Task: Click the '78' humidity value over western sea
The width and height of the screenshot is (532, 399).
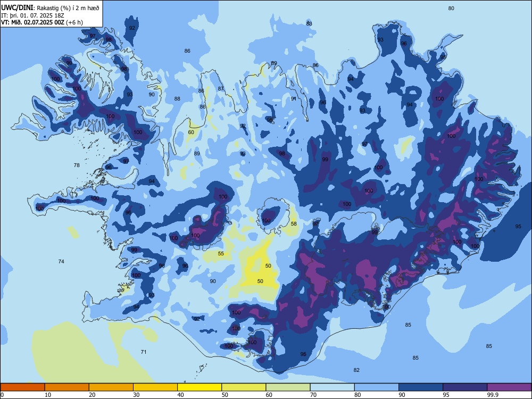Action: coord(77,165)
